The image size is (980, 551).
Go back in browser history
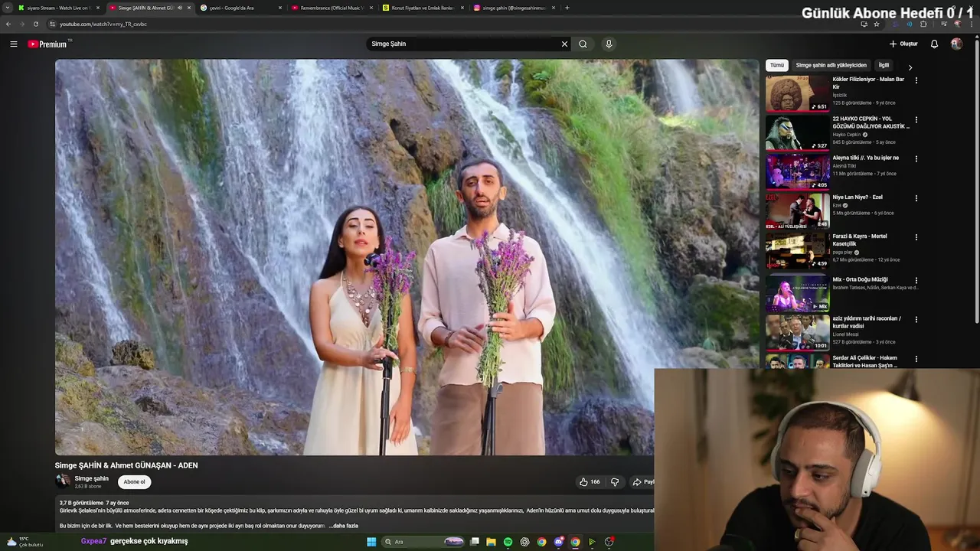8,24
